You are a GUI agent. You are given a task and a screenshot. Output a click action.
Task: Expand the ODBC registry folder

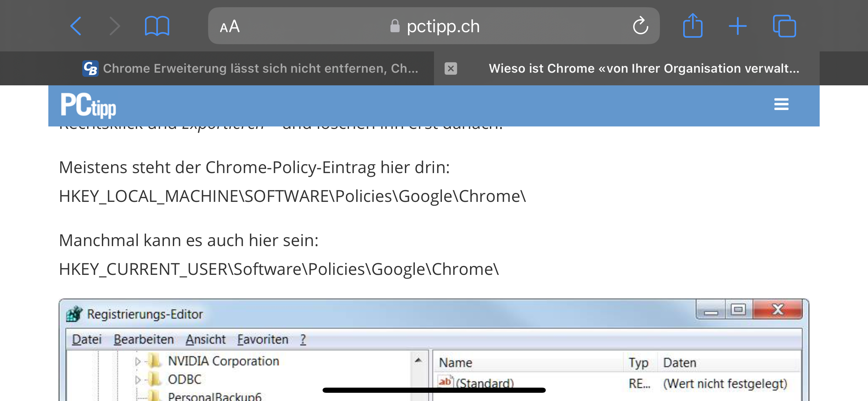click(138, 380)
